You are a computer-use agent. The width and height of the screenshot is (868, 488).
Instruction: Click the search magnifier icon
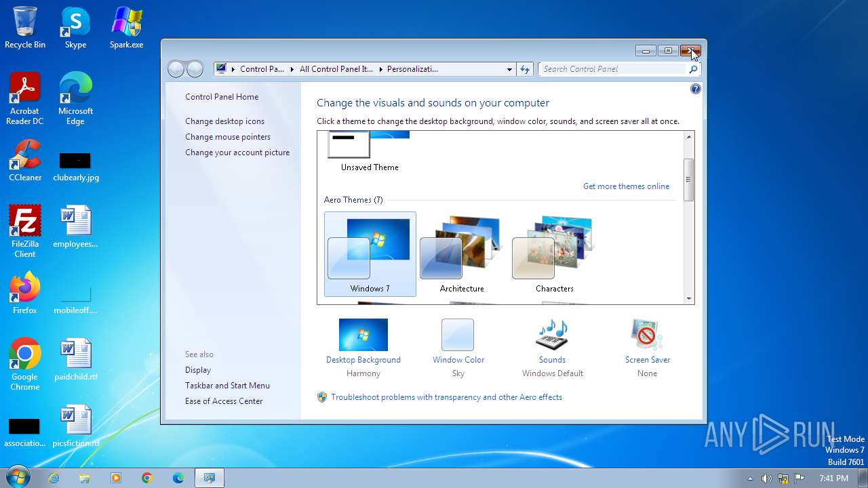point(693,69)
